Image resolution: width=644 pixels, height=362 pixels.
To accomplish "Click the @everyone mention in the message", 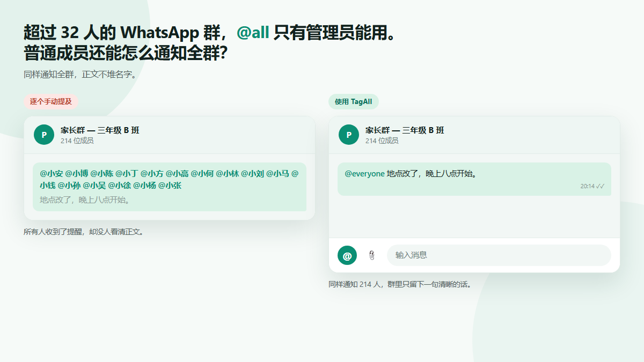I will [364, 174].
